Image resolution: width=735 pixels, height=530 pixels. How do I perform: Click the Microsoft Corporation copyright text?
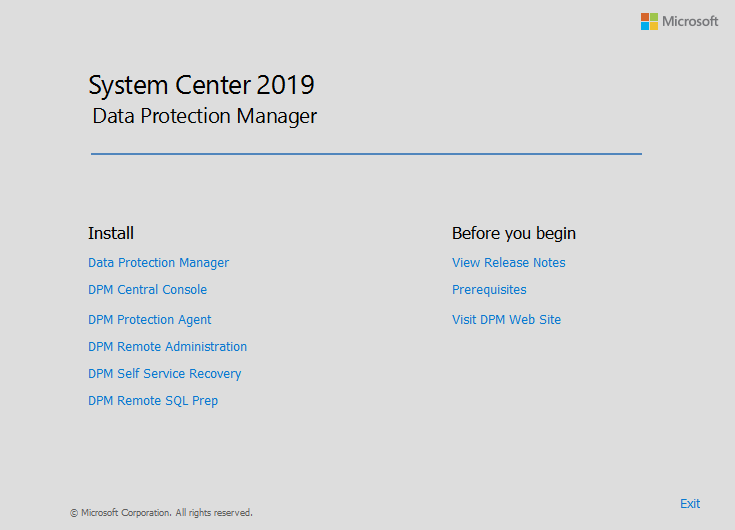tap(161, 513)
